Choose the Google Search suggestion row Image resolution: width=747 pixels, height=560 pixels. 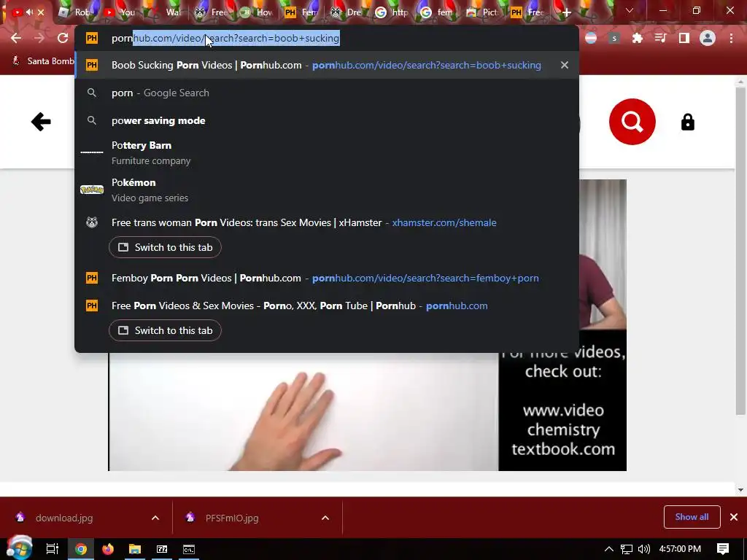click(x=326, y=93)
